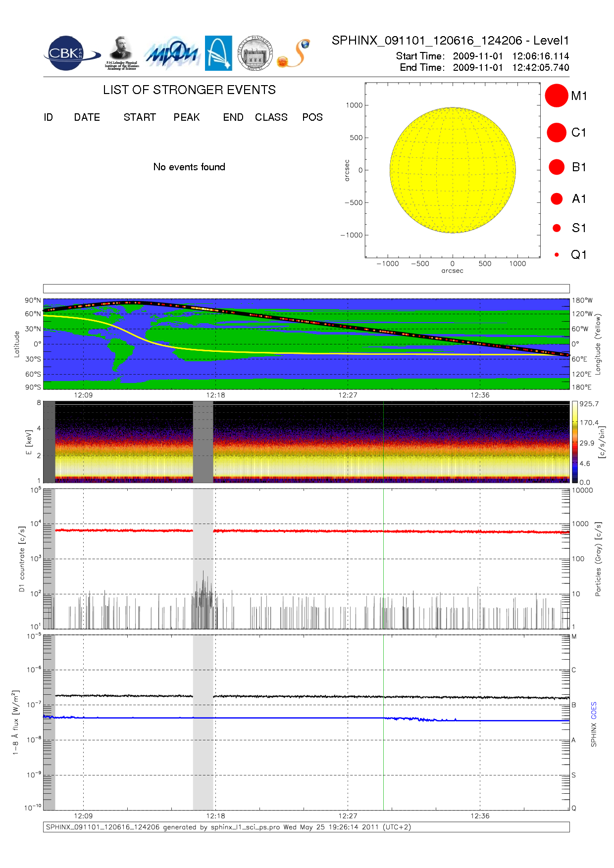Click the PEAK column header
The height and width of the screenshot is (868, 614).
pos(186,117)
